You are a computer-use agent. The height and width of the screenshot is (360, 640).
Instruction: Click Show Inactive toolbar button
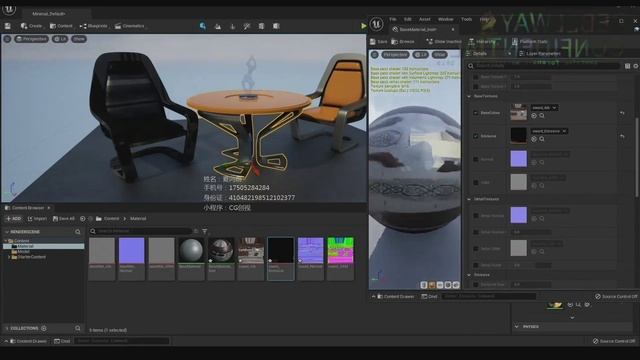pos(444,42)
